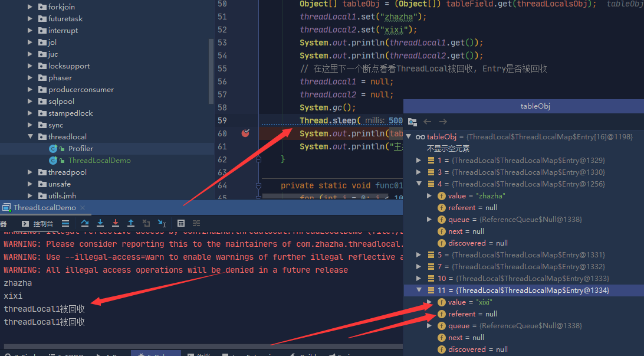Expand entry 1 Entry@1329
Viewport: 644px width, 356px height.
tap(419, 161)
